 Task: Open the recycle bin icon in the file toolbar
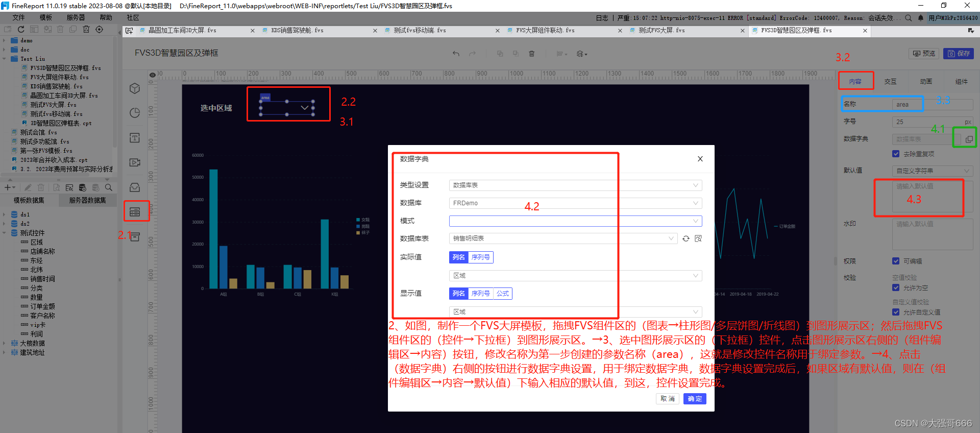click(86, 29)
